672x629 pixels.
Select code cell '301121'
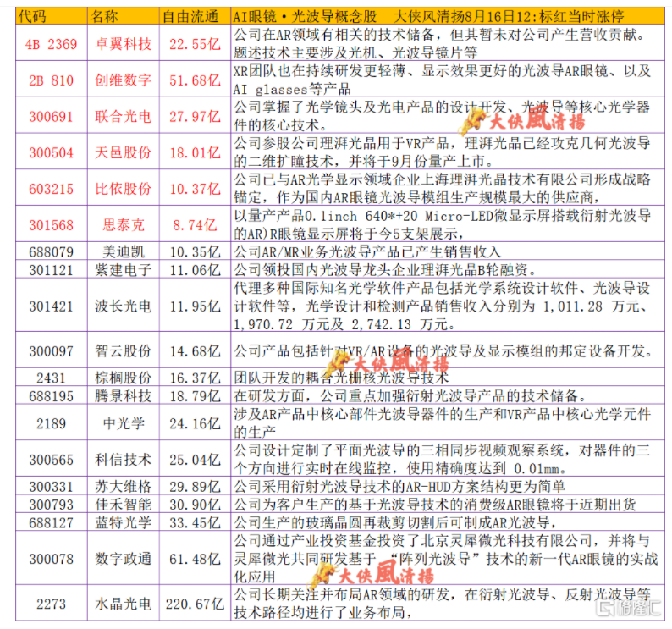point(52,269)
